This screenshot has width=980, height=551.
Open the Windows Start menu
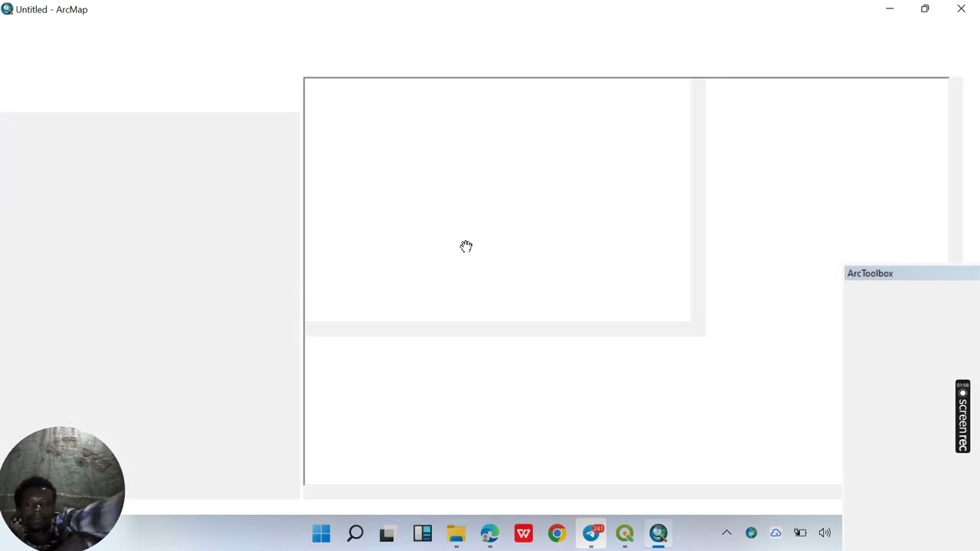click(321, 533)
